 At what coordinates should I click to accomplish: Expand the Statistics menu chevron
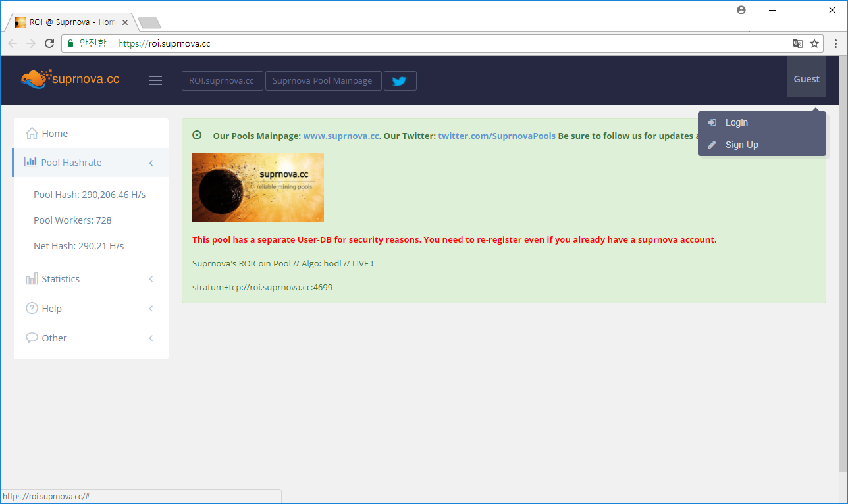pyautogui.click(x=151, y=279)
